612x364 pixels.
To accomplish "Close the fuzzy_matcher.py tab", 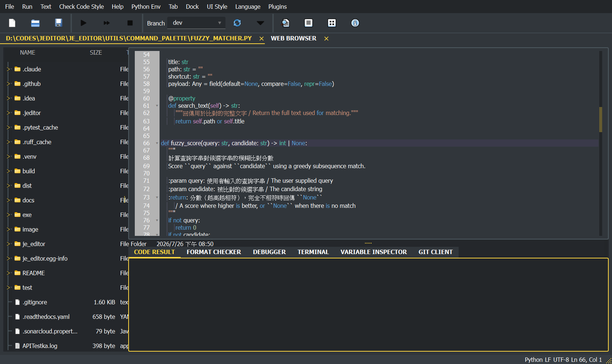I will (261, 39).
